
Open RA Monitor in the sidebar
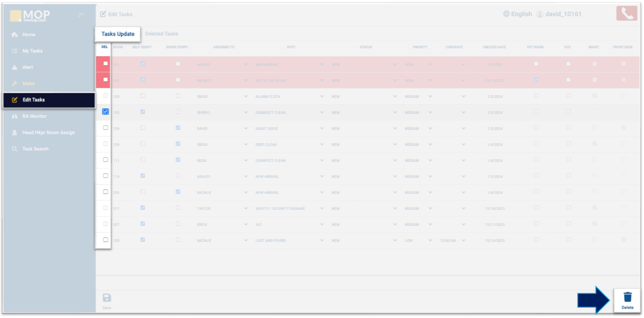(x=34, y=116)
